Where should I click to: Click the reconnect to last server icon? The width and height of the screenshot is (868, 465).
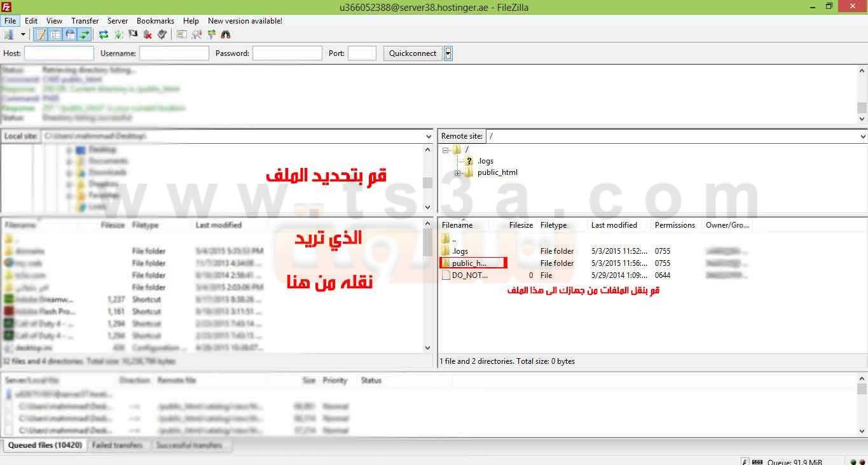click(162, 34)
